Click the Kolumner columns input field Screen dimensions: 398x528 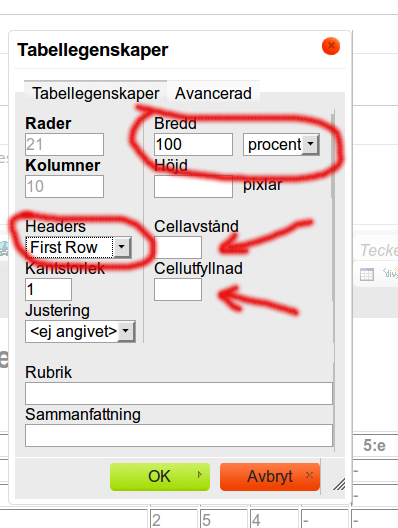[x=64, y=186]
